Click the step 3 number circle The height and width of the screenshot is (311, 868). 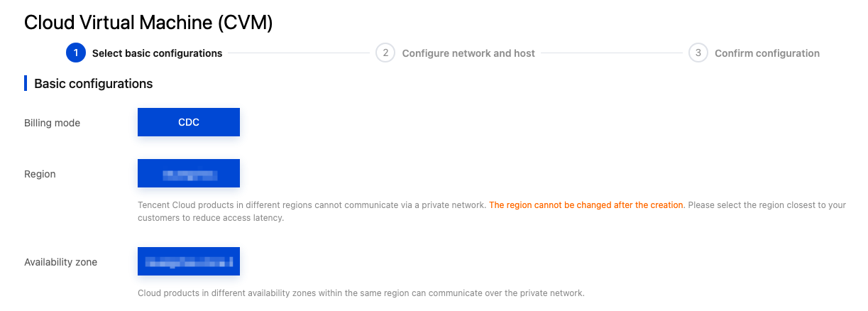pos(698,53)
